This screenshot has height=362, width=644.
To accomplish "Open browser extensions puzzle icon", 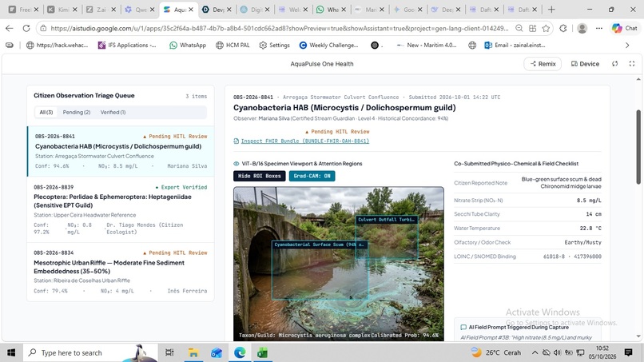I will (563, 28).
